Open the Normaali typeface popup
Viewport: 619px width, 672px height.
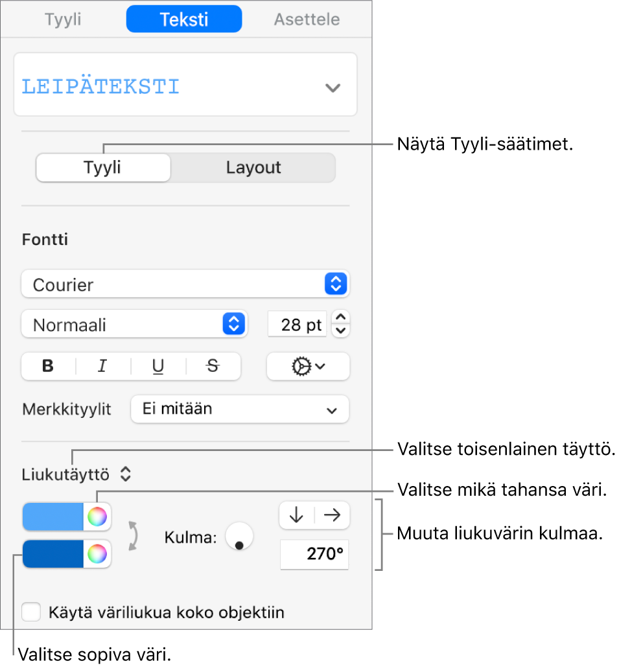point(134,323)
